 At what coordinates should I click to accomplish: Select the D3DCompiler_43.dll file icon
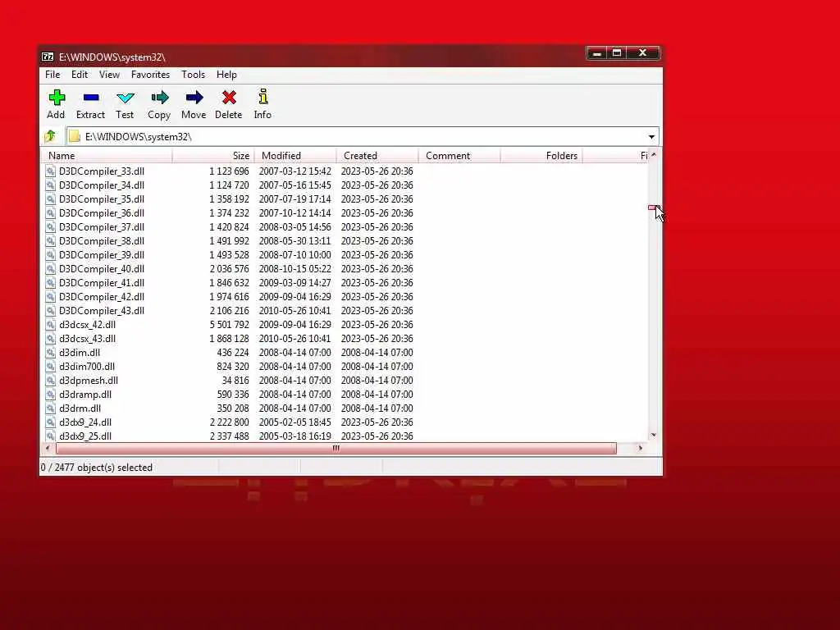pyautogui.click(x=50, y=311)
